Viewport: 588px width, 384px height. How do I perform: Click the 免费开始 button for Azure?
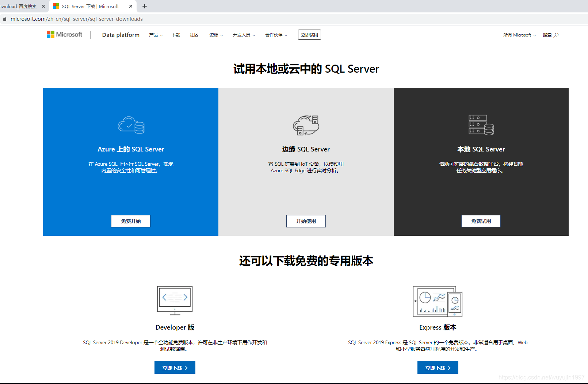131,221
